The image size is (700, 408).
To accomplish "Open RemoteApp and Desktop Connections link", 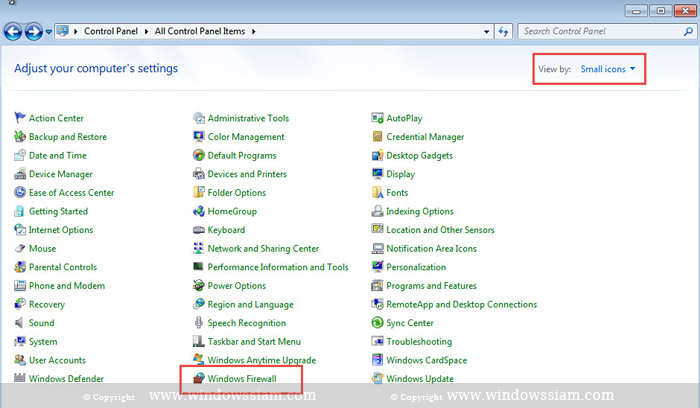I will [x=462, y=304].
